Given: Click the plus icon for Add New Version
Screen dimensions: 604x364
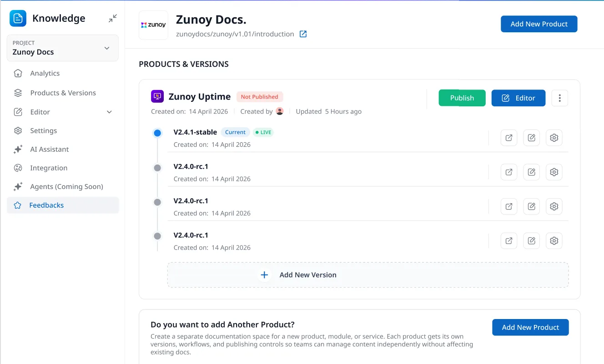Looking at the screenshot, I should pyautogui.click(x=264, y=275).
